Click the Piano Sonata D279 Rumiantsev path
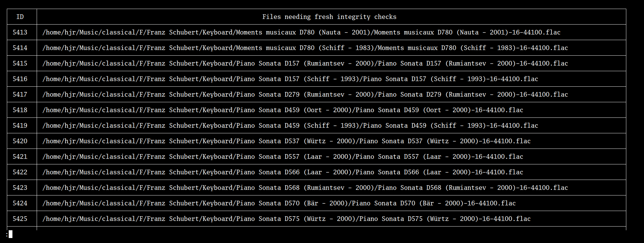644x243 pixels. click(x=305, y=94)
